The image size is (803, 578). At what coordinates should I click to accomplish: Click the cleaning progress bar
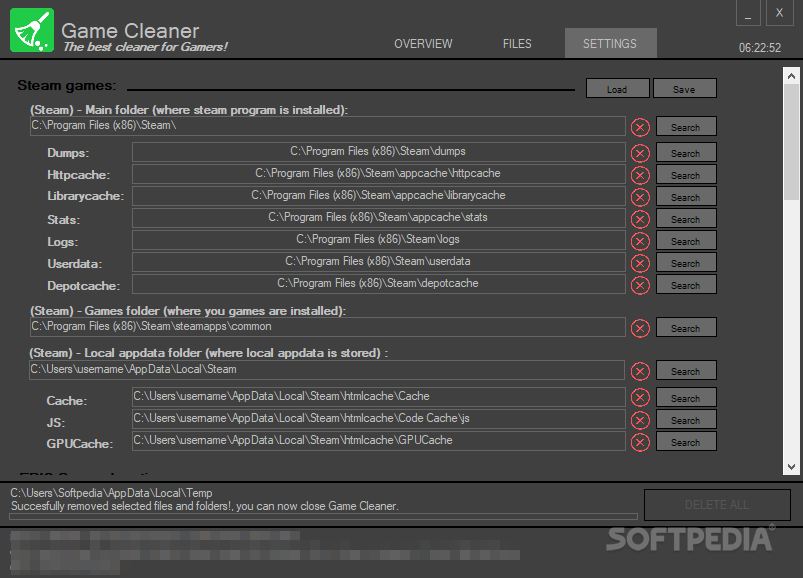(x=323, y=517)
